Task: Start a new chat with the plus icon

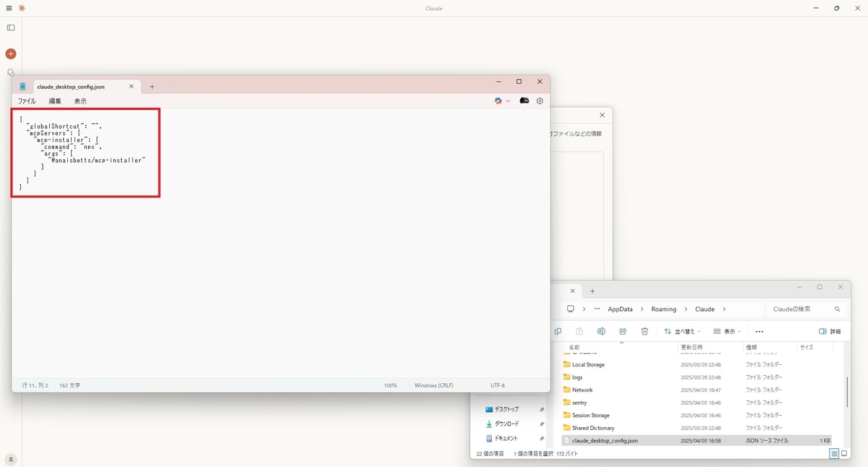Action: [10, 54]
